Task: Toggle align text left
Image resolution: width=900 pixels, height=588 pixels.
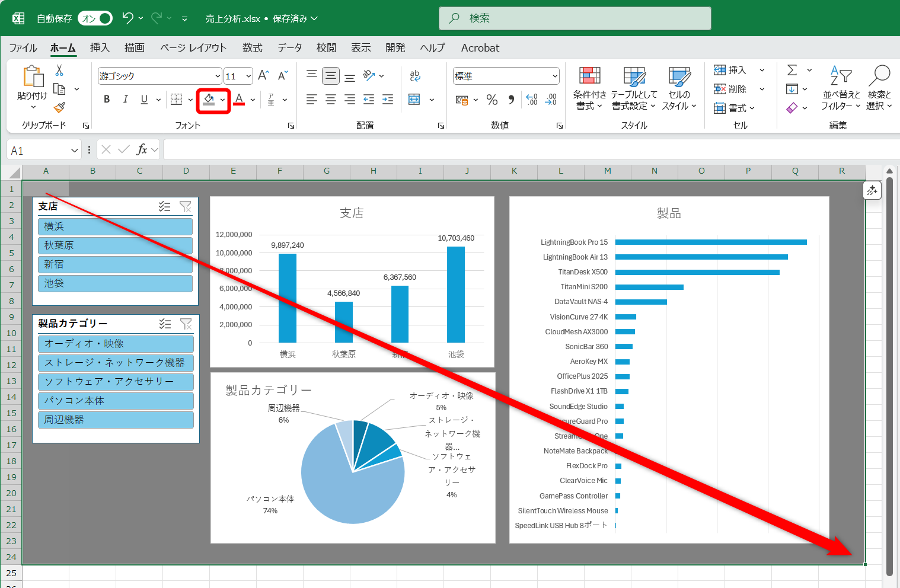Action: (x=312, y=100)
